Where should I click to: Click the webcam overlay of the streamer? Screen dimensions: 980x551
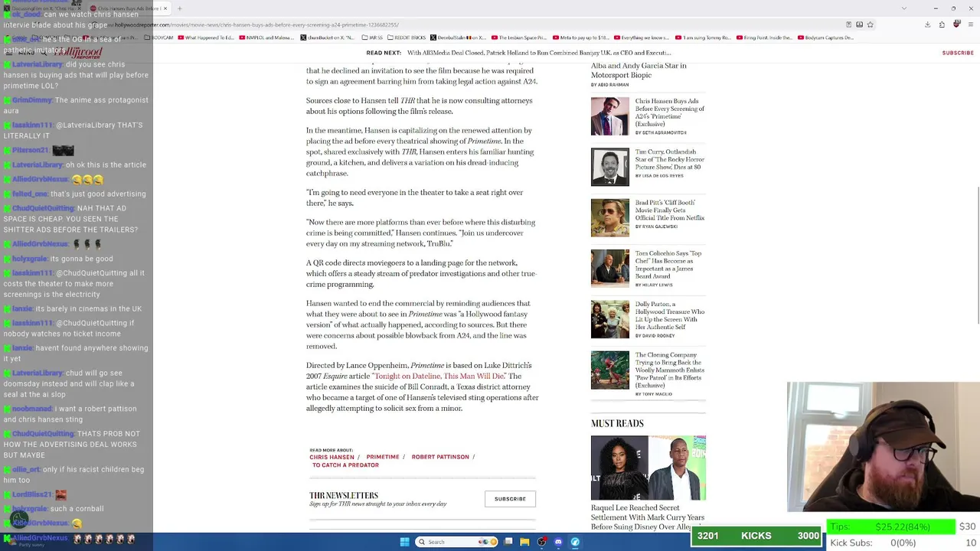point(884,447)
